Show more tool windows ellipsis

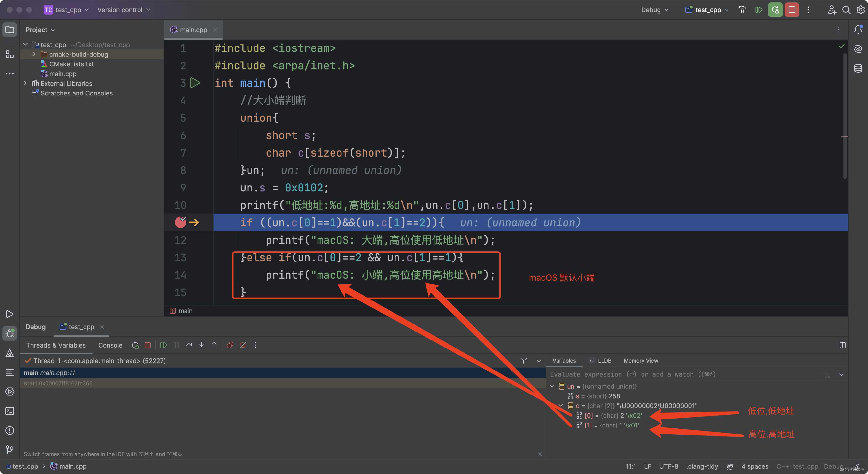click(x=10, y=73)
